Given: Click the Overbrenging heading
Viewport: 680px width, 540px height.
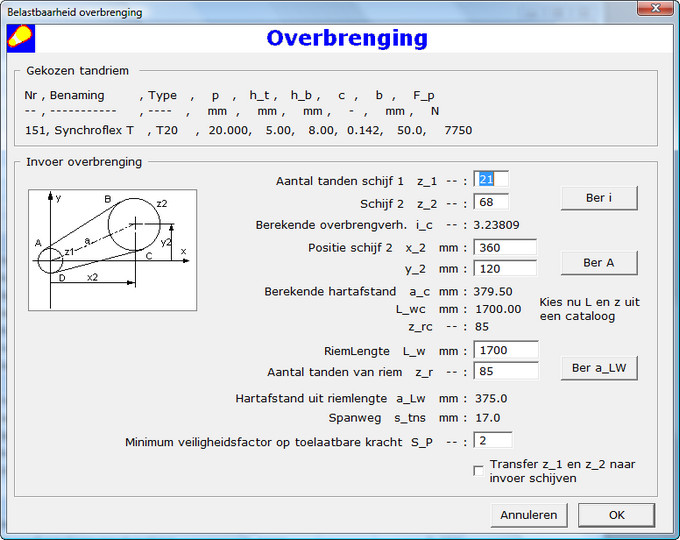Looking at the screenshot, I should tap(347, 38).
